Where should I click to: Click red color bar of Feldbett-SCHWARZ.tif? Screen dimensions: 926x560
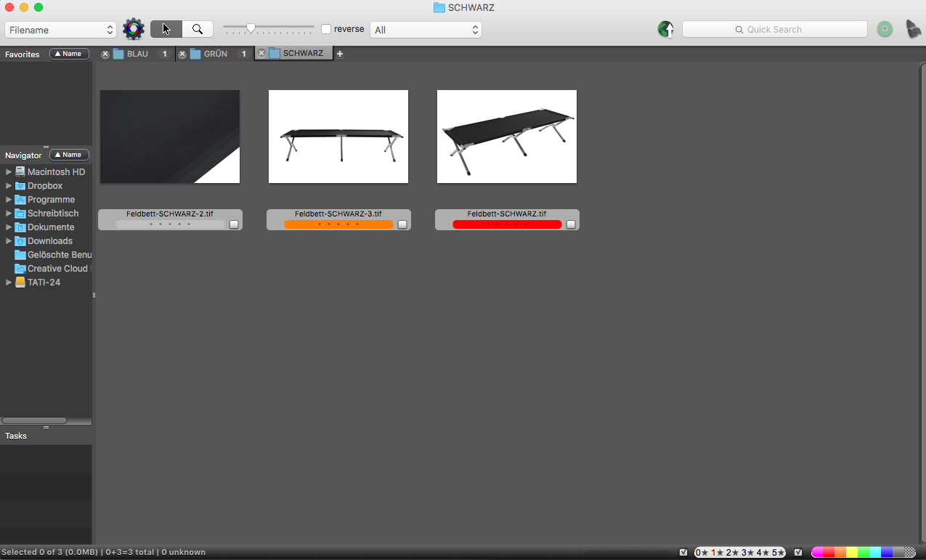point(507,224)
